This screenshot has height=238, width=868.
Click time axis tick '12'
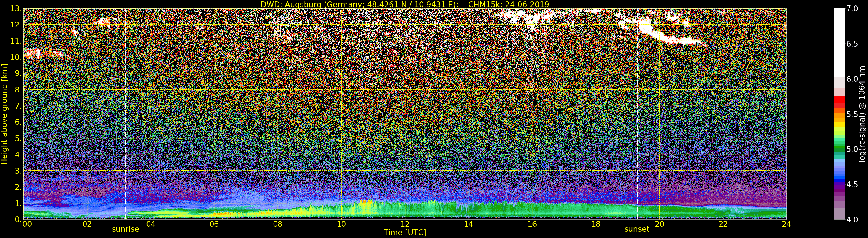(405, 224)
